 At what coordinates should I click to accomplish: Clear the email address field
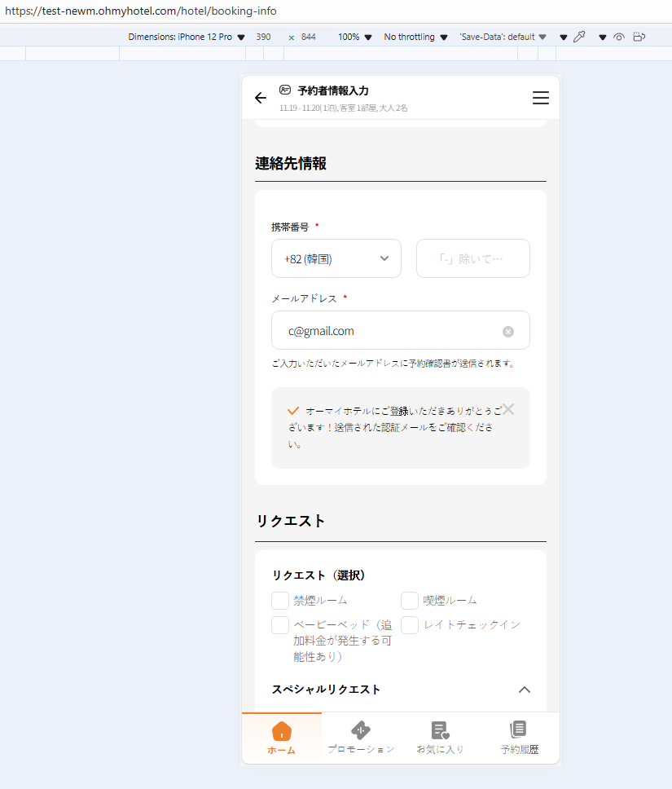coord(508,332)
